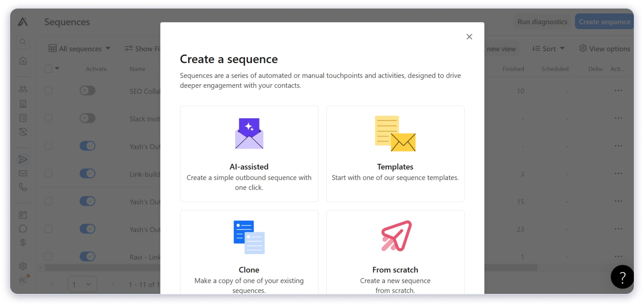Choose the Templates sequence card

point(395,154)
